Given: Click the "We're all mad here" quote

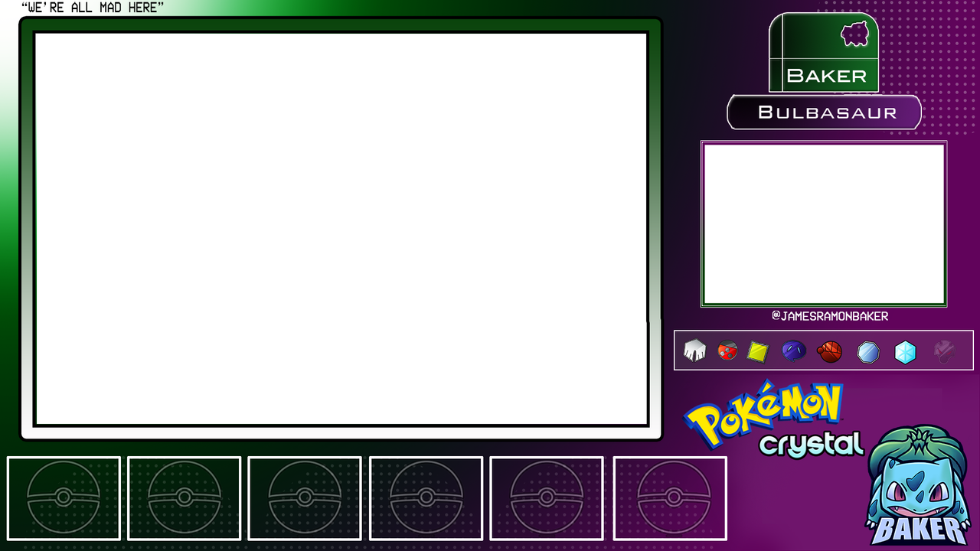Looking at the screenshot, I should tap(93, 8).
